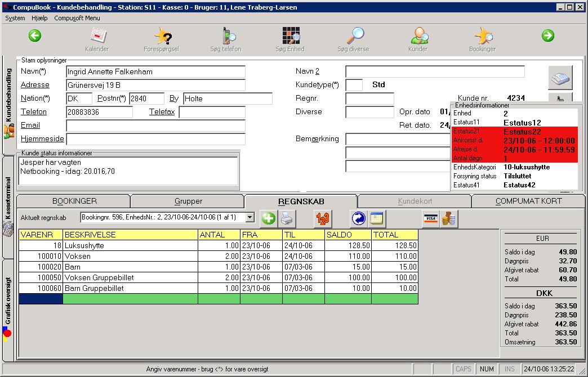The width and height of the screenshot is (588, 377).
Task: Click the Adresse label link
Action: click(x=35, y=85)
